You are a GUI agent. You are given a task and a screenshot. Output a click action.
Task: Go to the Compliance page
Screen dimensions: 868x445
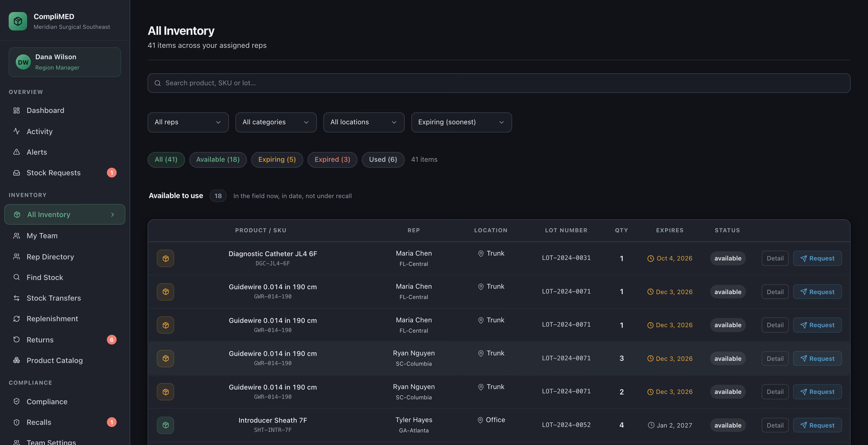pyautogui.click(x=65, y=402)
